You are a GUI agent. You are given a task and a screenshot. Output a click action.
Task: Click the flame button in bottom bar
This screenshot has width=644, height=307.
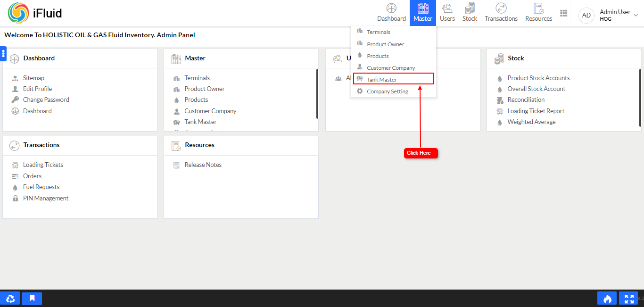(x=607, y=299)
